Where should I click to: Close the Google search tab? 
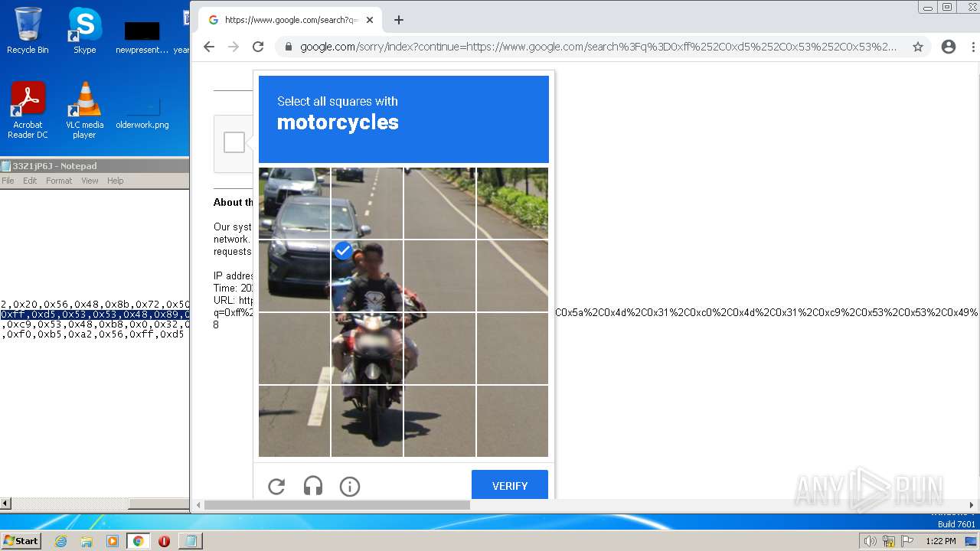point(370,20)
